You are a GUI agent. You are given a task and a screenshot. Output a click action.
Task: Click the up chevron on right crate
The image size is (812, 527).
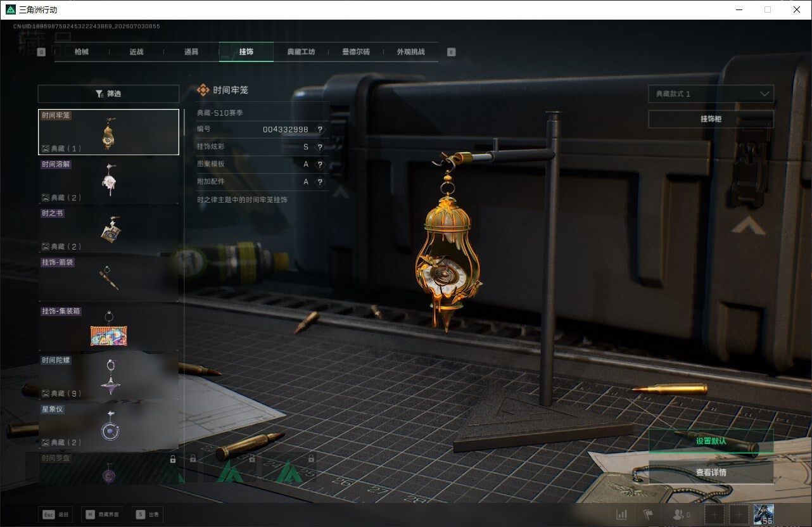pos(749,225)
